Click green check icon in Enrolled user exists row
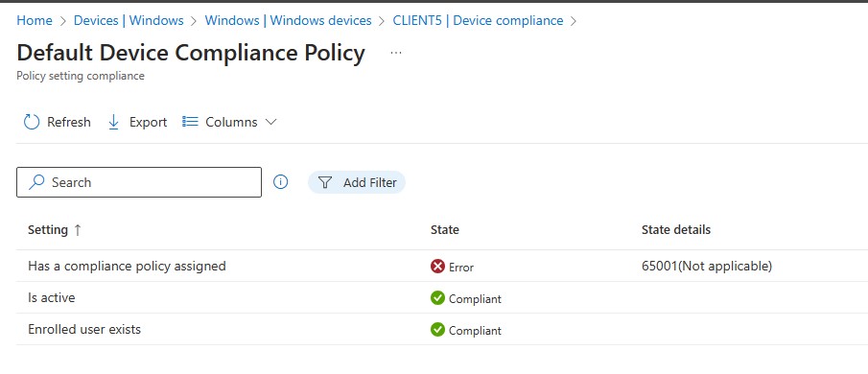The height and width of the screenshot is (374, 868). [x=437, y=330]
